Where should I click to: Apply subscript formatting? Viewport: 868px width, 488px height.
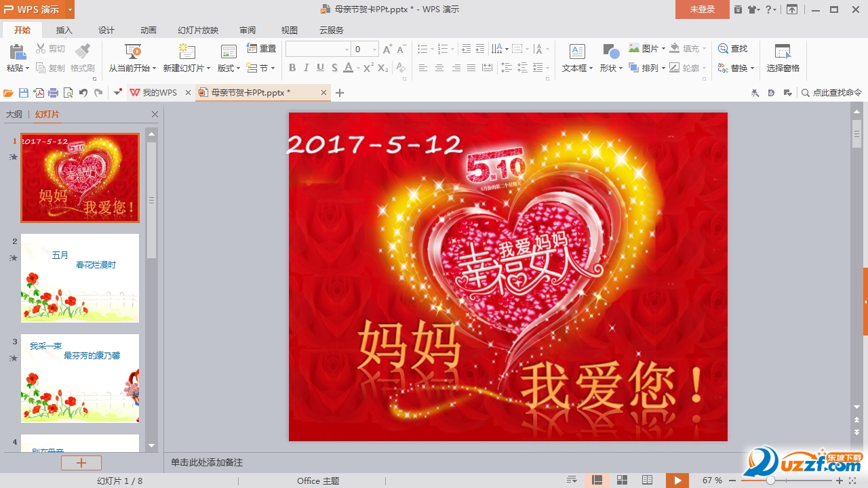(383, 68)
